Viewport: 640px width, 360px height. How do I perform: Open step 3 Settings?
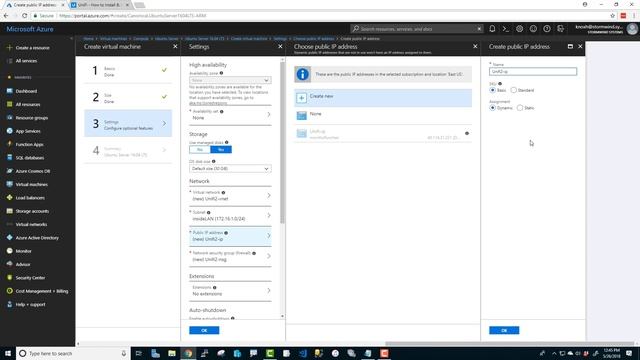point(128,124)
